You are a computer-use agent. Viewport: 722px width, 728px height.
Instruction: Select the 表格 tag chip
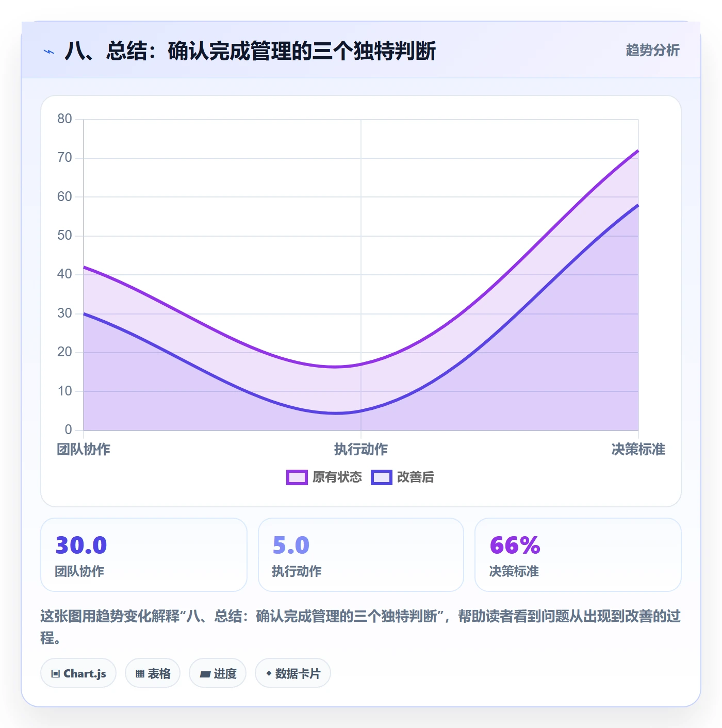153,673
